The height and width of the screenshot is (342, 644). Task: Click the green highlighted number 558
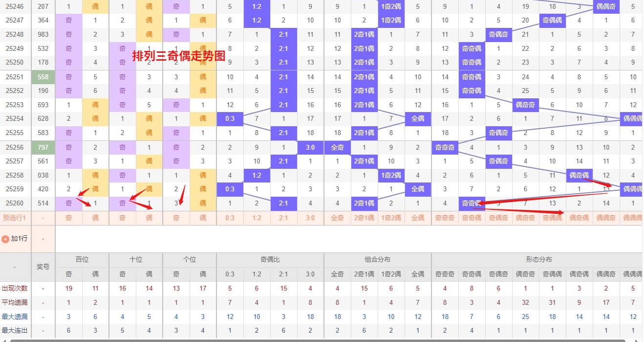click(43, 77)
